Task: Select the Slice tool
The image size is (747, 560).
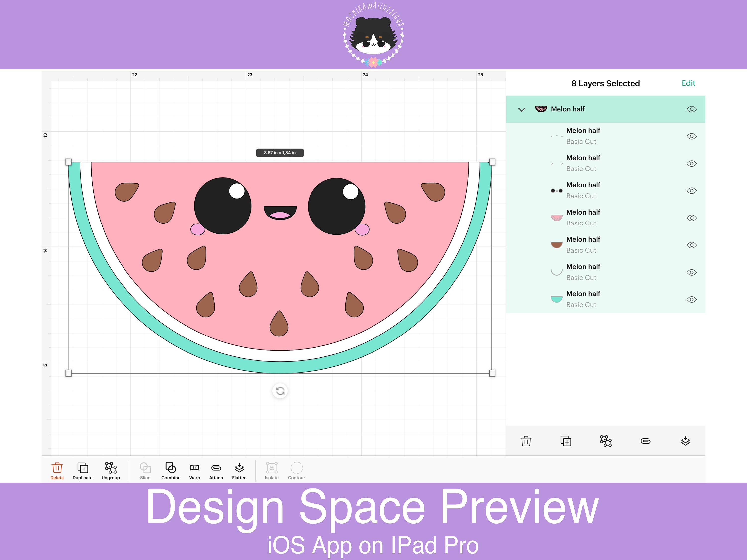Action: pyautogui.click(x=145, y=470)
